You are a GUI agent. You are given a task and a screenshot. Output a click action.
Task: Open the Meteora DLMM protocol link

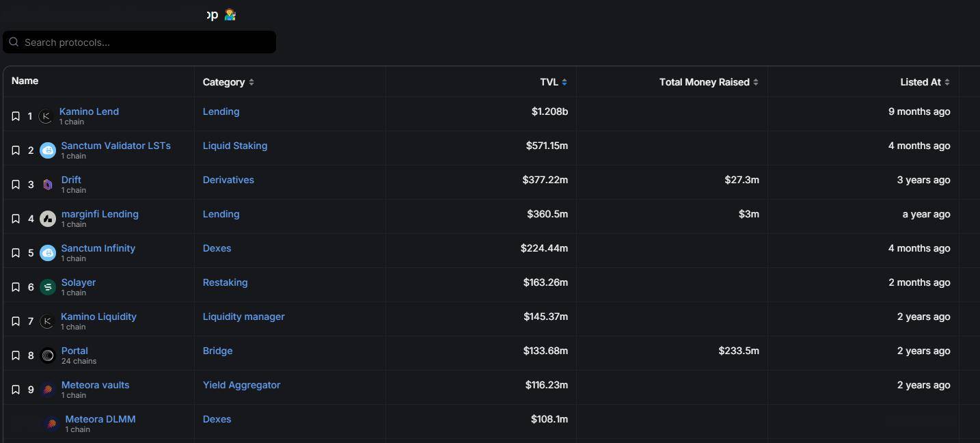click(100, 419)
